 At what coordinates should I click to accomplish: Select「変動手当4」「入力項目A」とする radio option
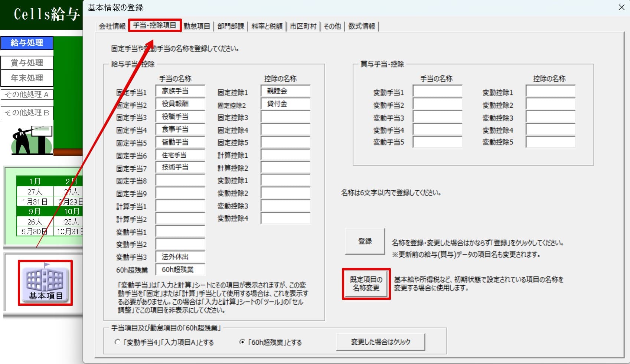[117, 342]
